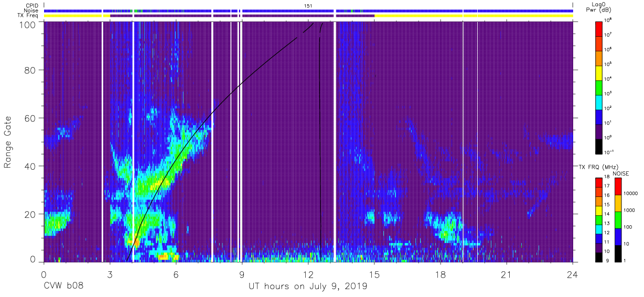Click the y-axis tick label '80'
The image size is (644, 297).
click(x=30, y=70)
